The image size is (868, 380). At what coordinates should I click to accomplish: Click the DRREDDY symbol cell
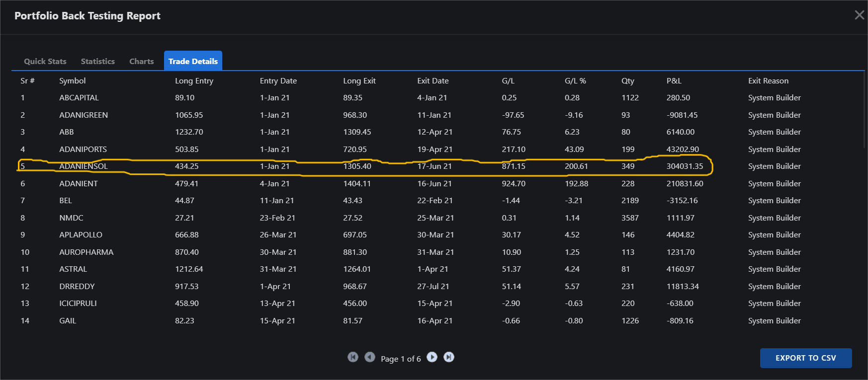point(77,287)
